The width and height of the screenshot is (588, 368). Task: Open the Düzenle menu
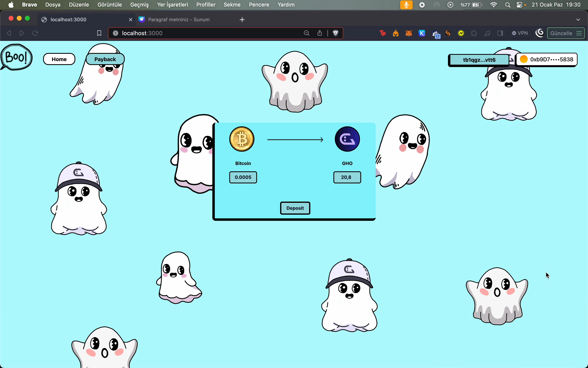click(x=79, y=5)
